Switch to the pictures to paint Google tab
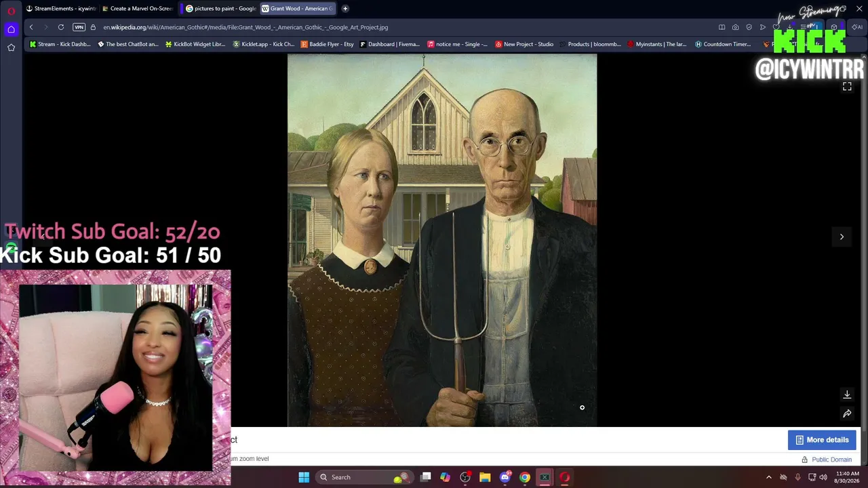The height and width of the screenshot is (488, 868). [x=220, y=9]
